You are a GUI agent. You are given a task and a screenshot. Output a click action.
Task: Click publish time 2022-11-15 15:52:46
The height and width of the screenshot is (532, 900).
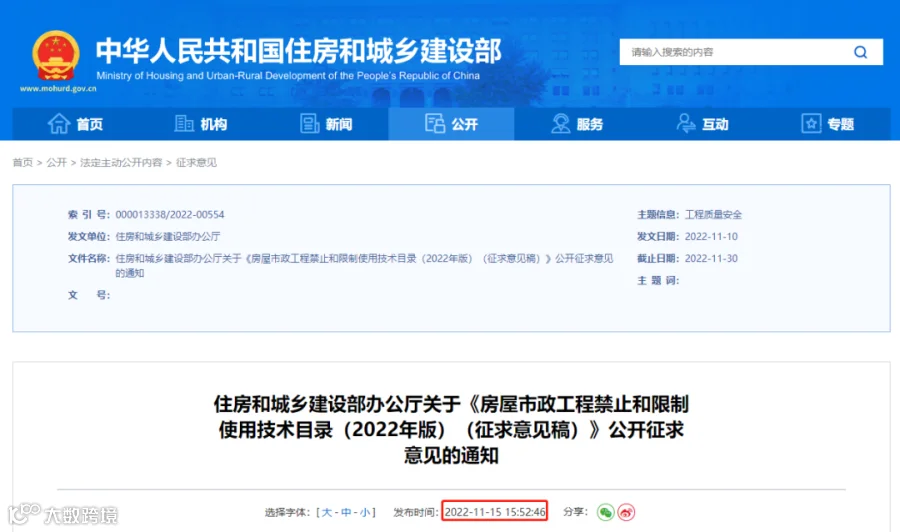[x=495, y=512]
